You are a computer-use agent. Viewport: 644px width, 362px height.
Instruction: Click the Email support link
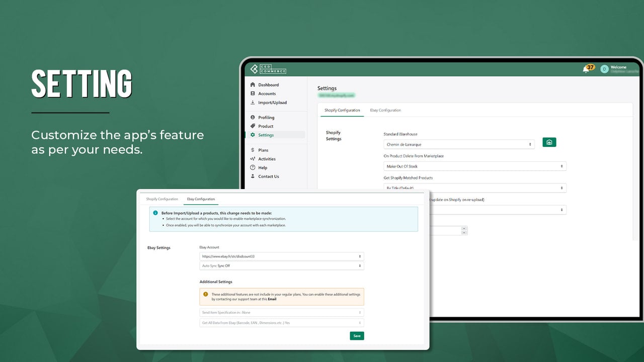272,299
